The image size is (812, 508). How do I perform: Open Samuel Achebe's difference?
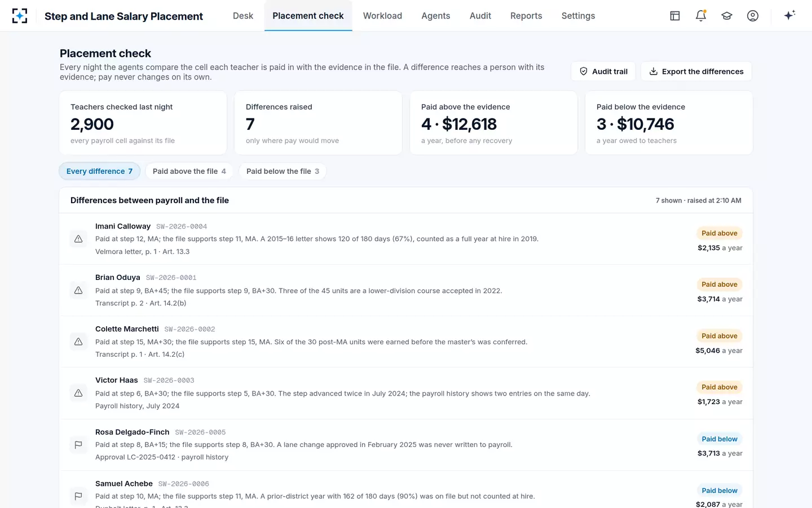[406, 490]
